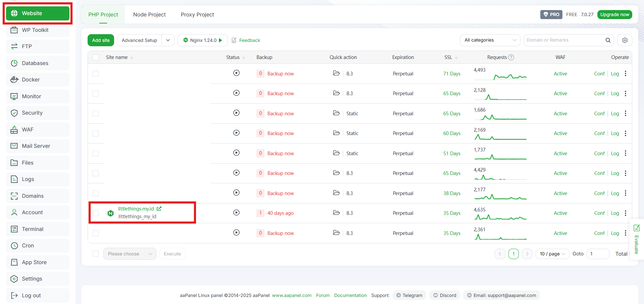Switch to the Proxy Project tab

(197, 14)
